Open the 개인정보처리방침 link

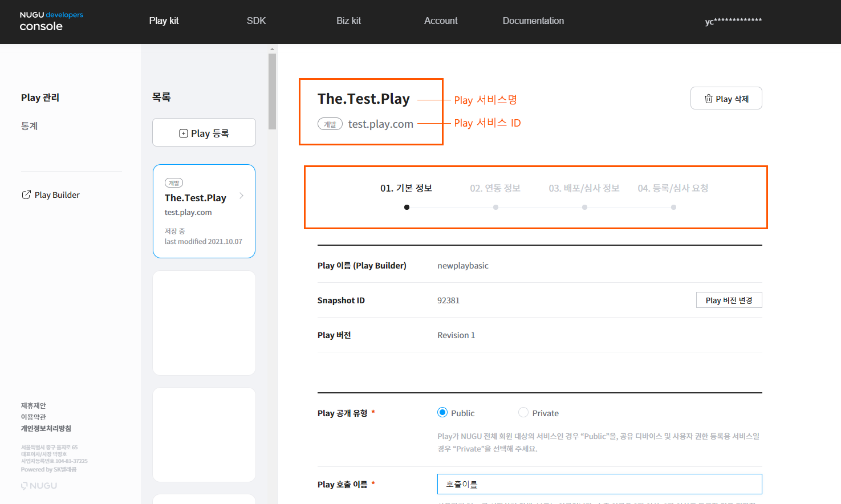(46, 429)
